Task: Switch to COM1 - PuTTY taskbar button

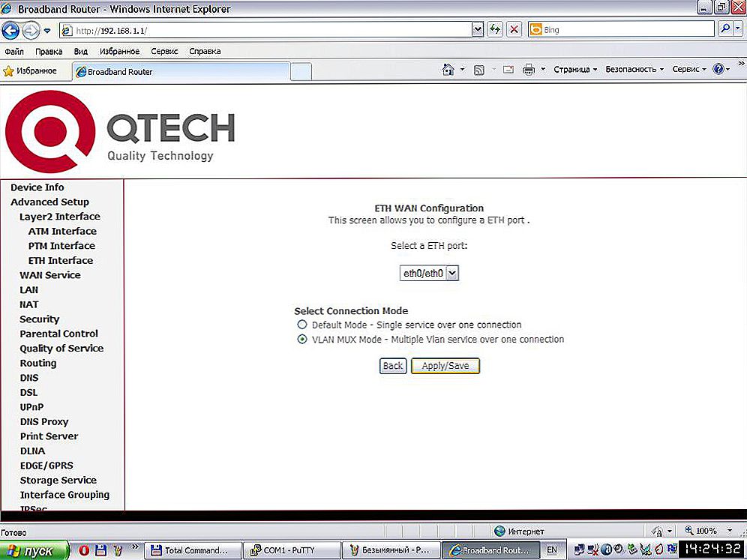Action: point(292,550)
